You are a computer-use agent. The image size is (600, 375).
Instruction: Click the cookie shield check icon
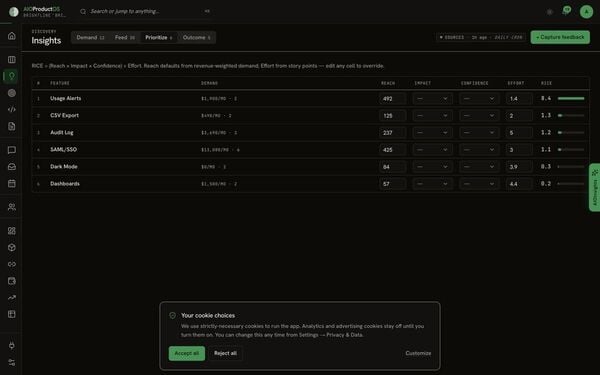[x=173, y=315]
